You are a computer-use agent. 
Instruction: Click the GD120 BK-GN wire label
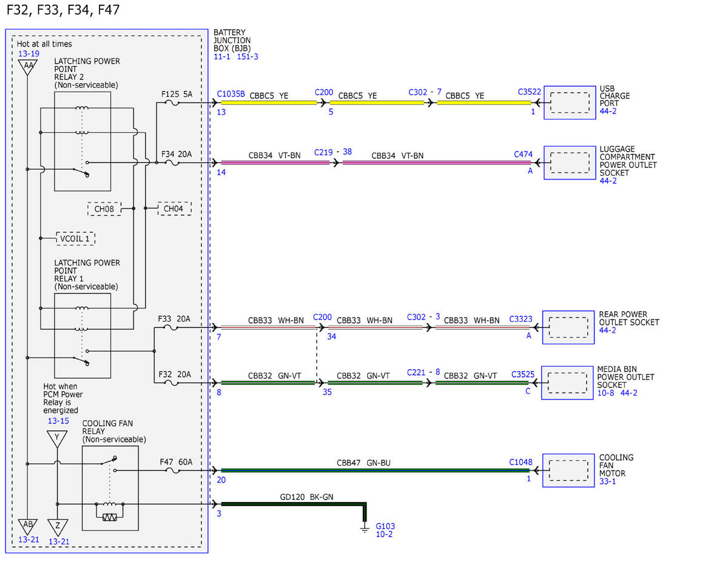coord(306,497)
